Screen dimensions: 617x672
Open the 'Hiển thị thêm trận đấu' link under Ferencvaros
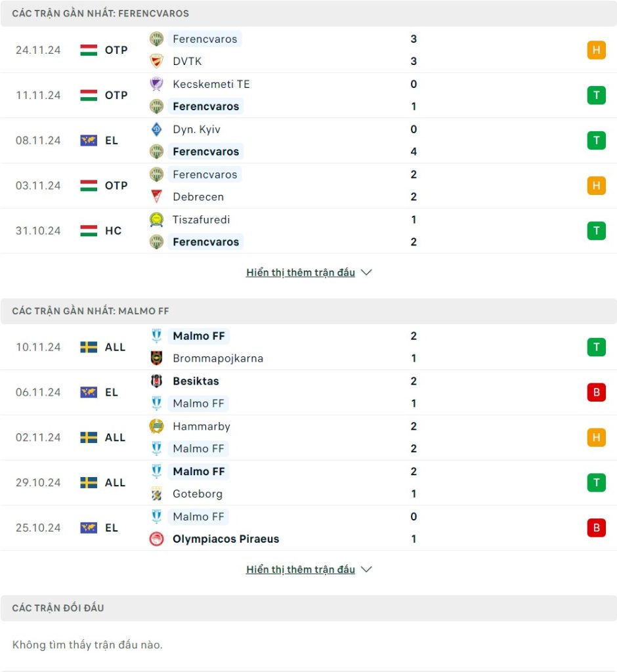coord(301,272)
